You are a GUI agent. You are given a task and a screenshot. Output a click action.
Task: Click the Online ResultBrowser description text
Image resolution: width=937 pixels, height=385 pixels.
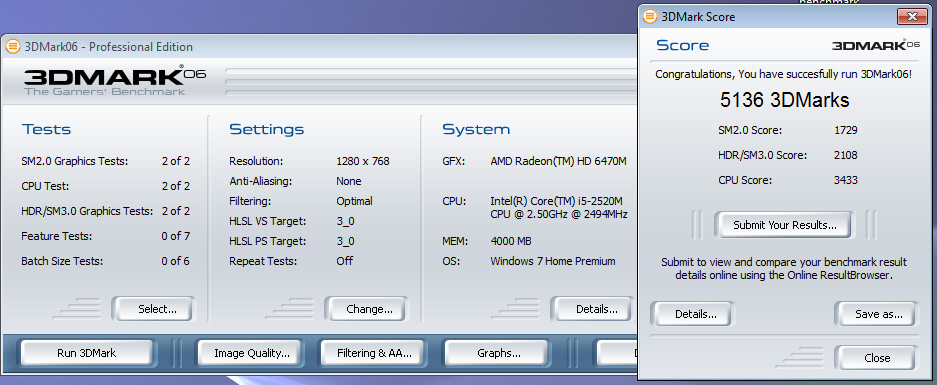783,269
